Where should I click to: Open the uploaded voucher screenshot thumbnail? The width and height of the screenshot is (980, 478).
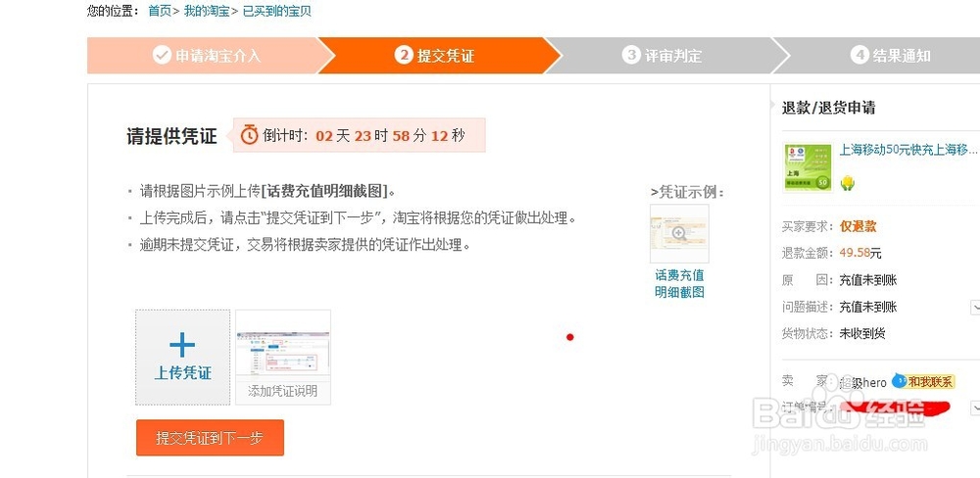tap(283, 353)
